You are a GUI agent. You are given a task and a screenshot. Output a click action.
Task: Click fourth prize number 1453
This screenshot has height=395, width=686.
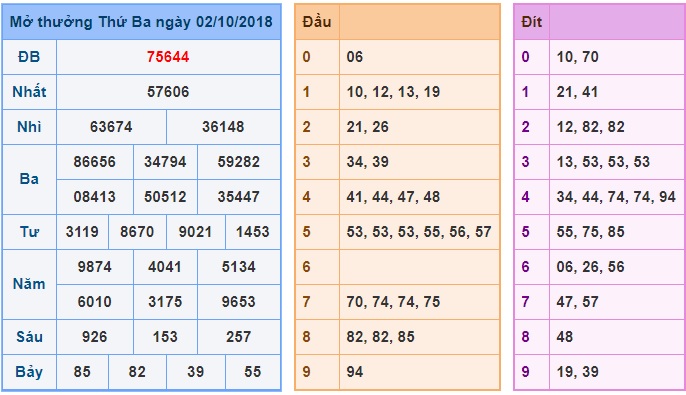click(x=252, y=232)
